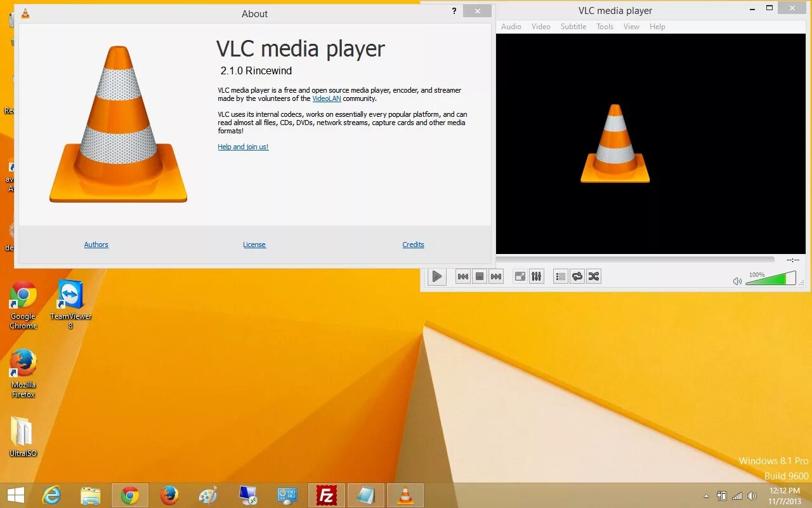Screen dimensions: 812x508
Task: Toggle fullscreen video in VLC
Action: click(520, 276)
